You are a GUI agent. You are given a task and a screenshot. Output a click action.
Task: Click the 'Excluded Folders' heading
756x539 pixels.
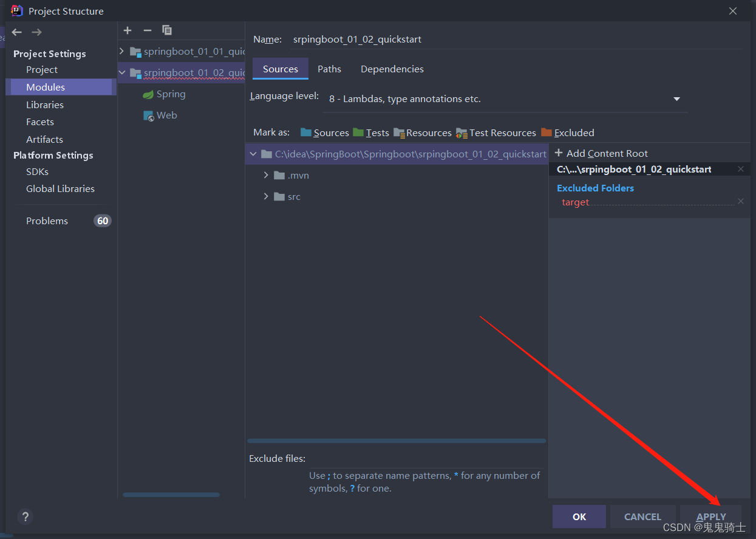coord(595,188)
